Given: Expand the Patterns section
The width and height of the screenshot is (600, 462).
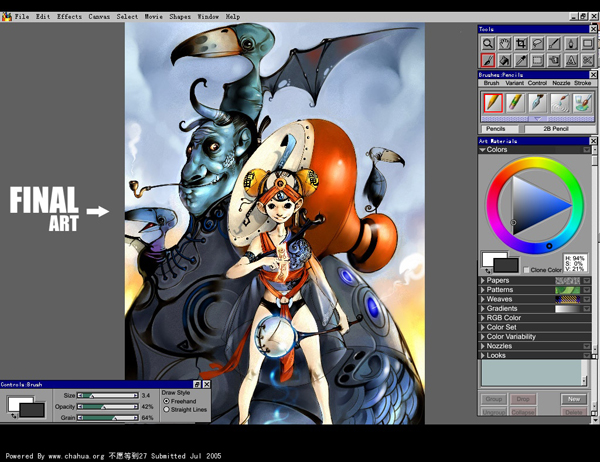Looking at the screenshot, I should (x=483, y=290).
